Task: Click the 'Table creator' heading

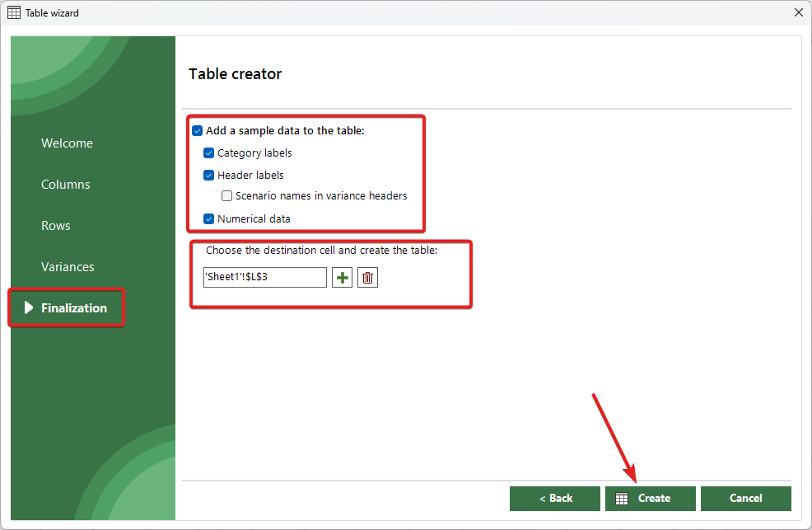Action: [x=236, y=74]
